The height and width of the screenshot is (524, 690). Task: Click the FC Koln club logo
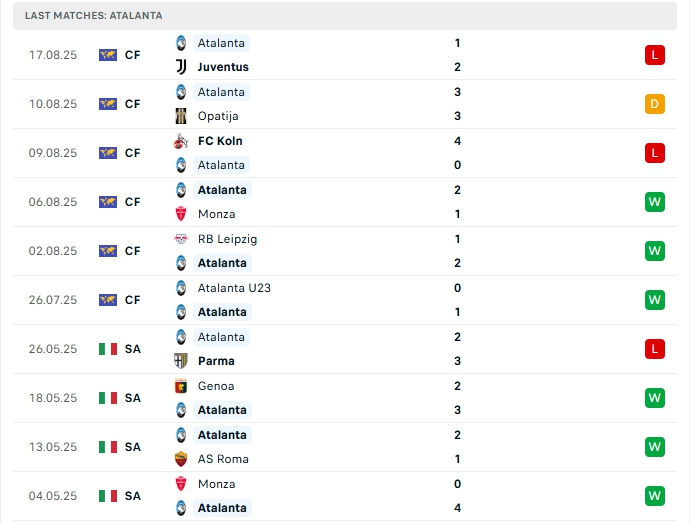(181, 141)
